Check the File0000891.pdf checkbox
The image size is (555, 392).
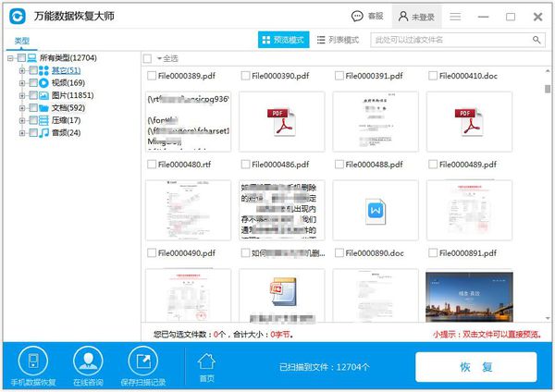[x=433, y=252]
